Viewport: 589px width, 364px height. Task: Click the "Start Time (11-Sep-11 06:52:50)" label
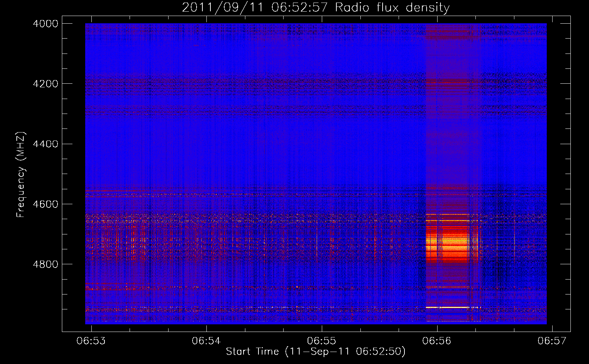[316, 352]
